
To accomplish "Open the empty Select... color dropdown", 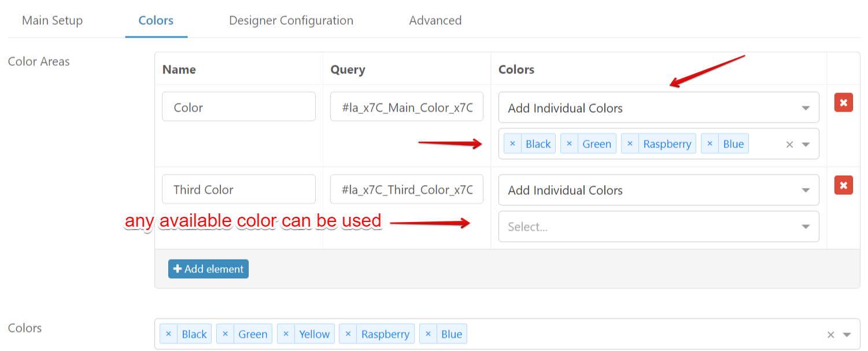I will tap(658, 227).
